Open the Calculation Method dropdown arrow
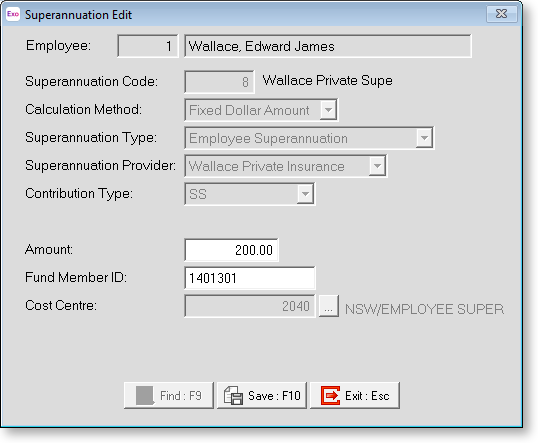Screen dimensions: 538x443 [x=328, y=110]
